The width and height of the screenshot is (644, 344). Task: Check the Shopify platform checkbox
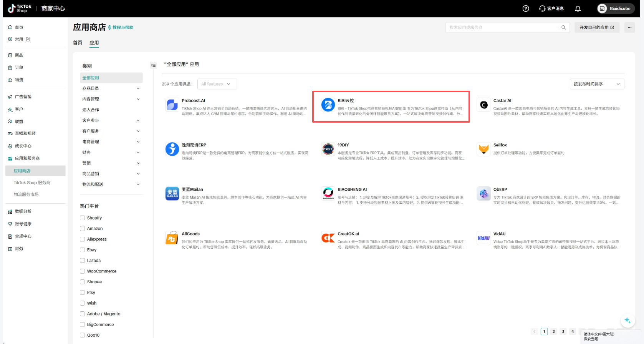[82, 218]
